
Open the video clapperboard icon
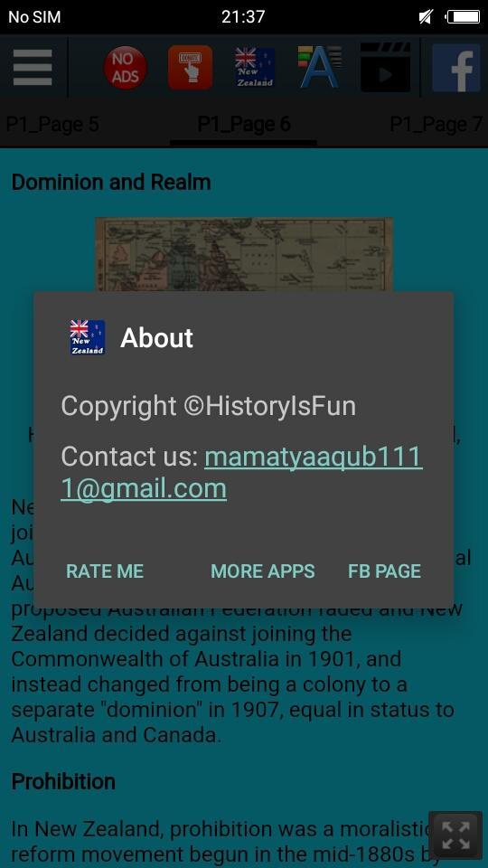(x=386, y=67)
